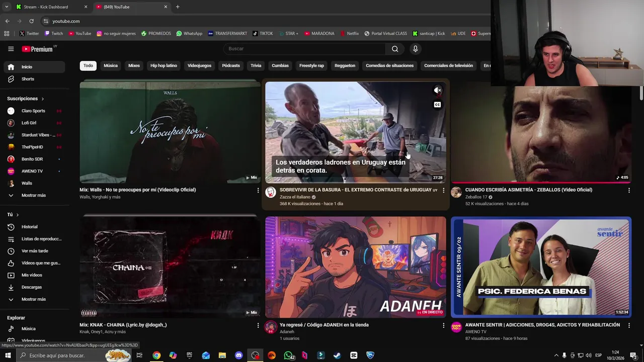
Task: Open Descargas in the sidebar
Action: click(34, 287)
